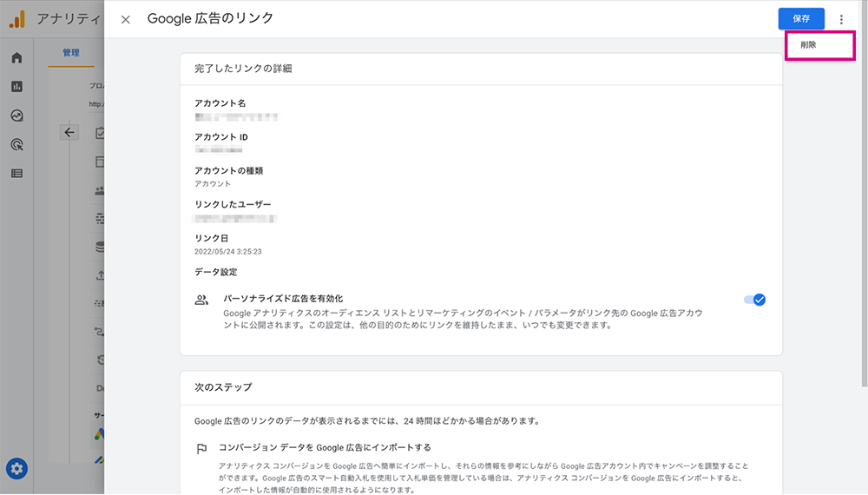Image resolution: width=868 pixels, height=495 pixels.
Task: Close the Google Ads link panel
Action: (x=126, y=19)
